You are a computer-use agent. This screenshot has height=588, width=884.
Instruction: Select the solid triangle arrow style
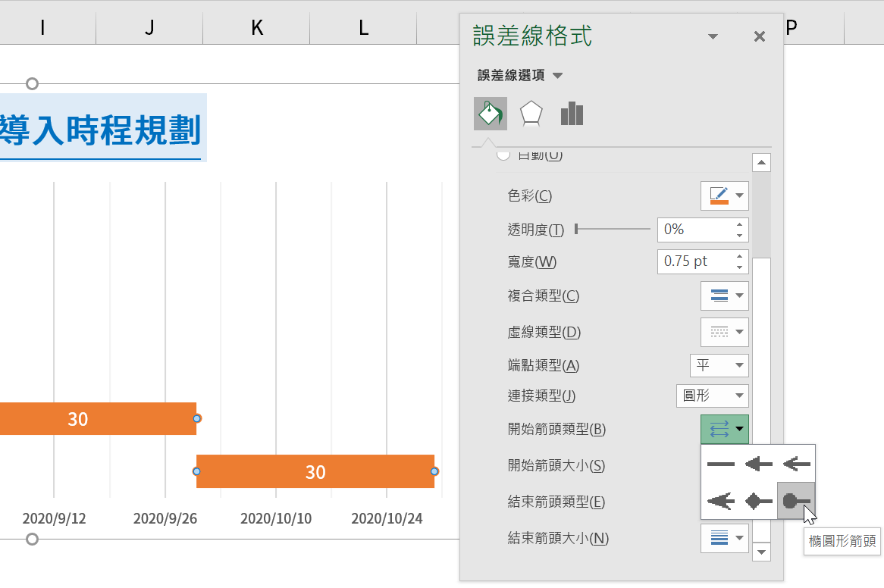coord(758,464)
